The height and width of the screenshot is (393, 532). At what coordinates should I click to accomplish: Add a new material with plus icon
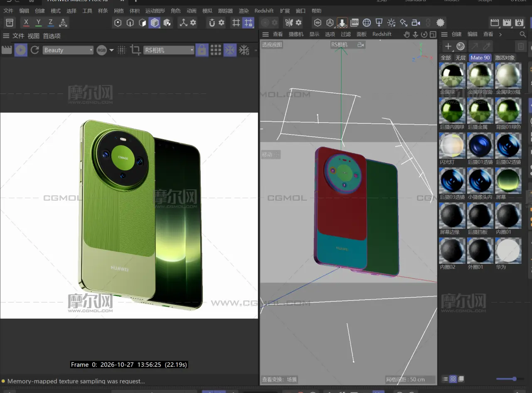448,46
